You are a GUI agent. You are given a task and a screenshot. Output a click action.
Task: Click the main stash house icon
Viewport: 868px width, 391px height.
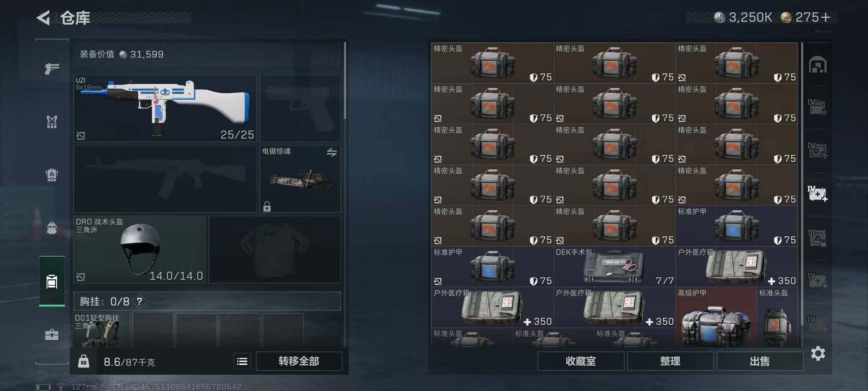[818, 65]
